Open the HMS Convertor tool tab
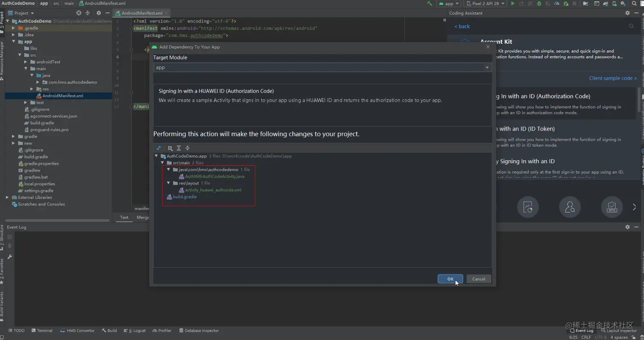Screen dimensions: 644x340 78,331
